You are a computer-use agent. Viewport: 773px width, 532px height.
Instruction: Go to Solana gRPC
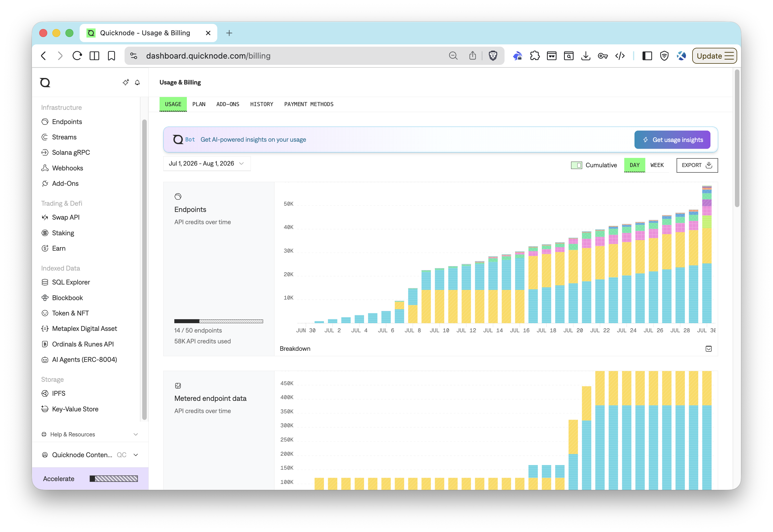71,152
